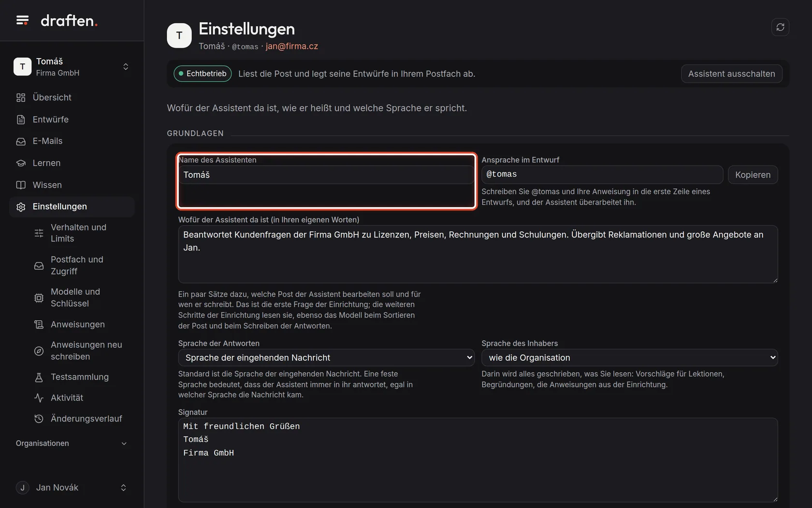Click the chip icon for Modelle und Schlüssel
The height and width of the screenshot is (508, 812).
[x=39, y=298]
